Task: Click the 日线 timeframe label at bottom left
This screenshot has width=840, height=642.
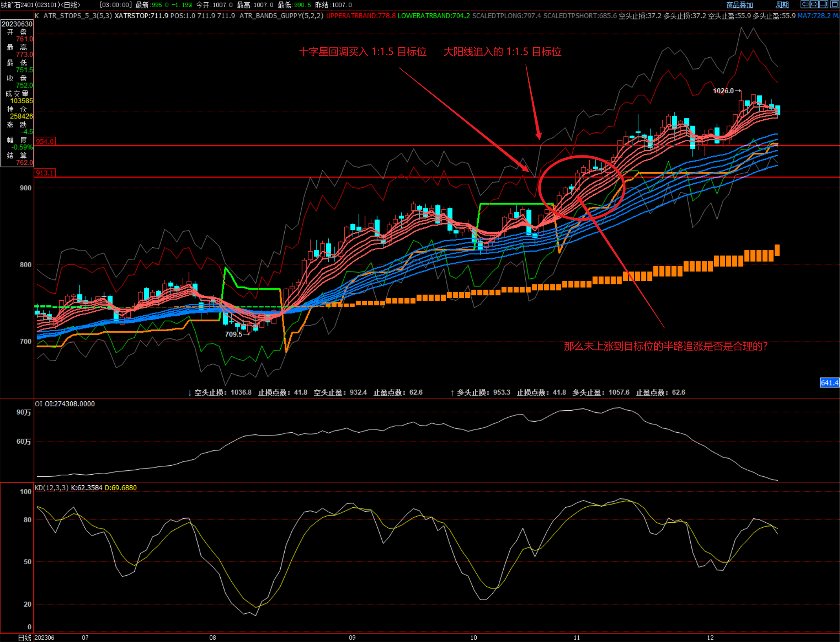Action: point(25,638)
